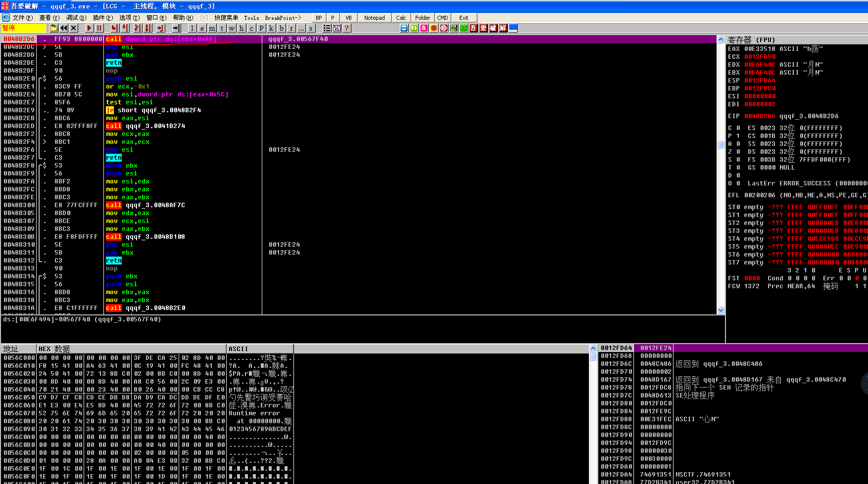
Task: Click the blue swap-arrows plugin icon
Action: click(404, 28)
